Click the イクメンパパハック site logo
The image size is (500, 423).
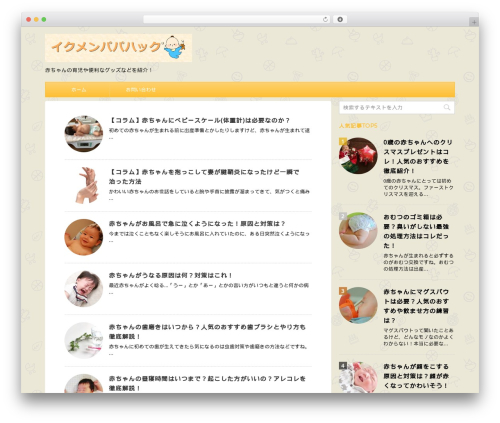pos(118,48)
